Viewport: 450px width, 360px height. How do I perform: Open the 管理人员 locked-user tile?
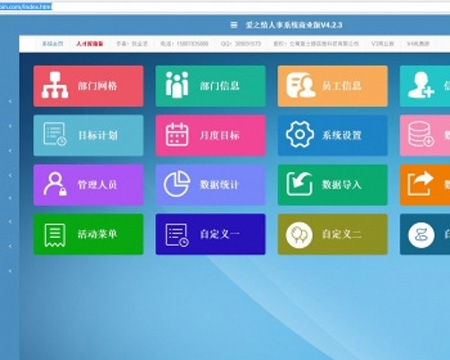pos(88,185)
